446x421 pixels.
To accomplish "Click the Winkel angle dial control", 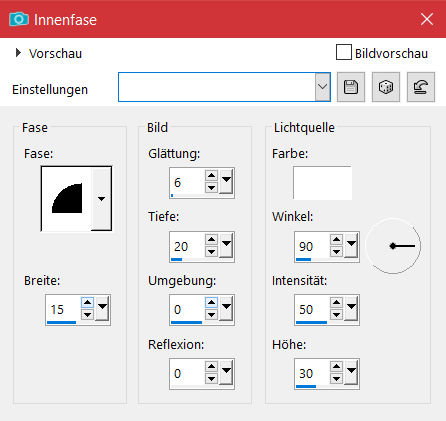I will click(393, 246).
